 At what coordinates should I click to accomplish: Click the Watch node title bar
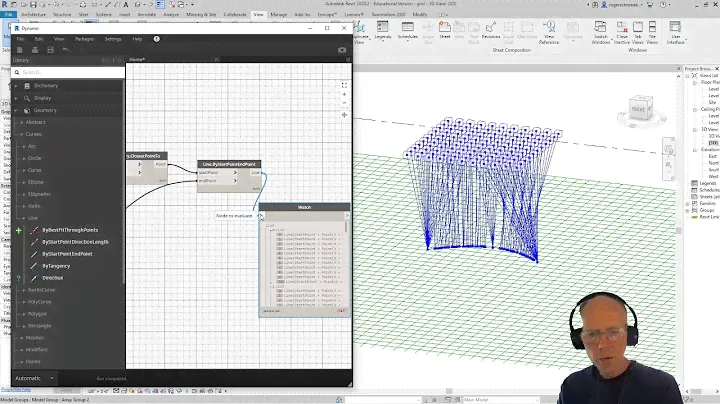(304, 208)
